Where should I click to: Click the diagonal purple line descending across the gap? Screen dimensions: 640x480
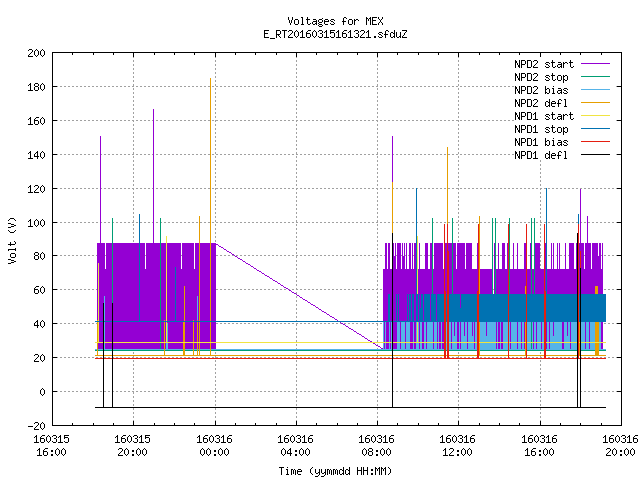(299, 297)
